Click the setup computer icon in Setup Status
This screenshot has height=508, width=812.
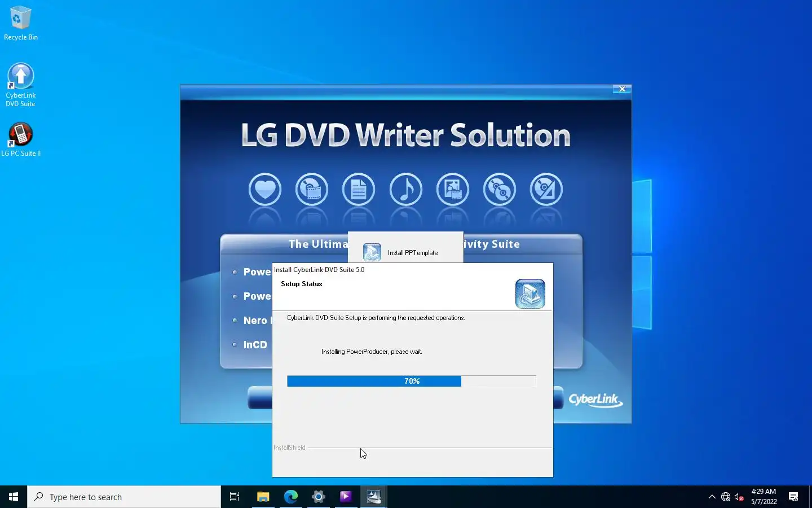[530, 294]
